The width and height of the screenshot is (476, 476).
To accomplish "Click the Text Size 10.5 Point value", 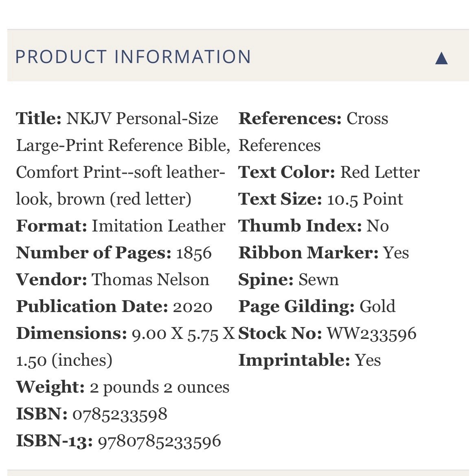I will pos(365,199).
